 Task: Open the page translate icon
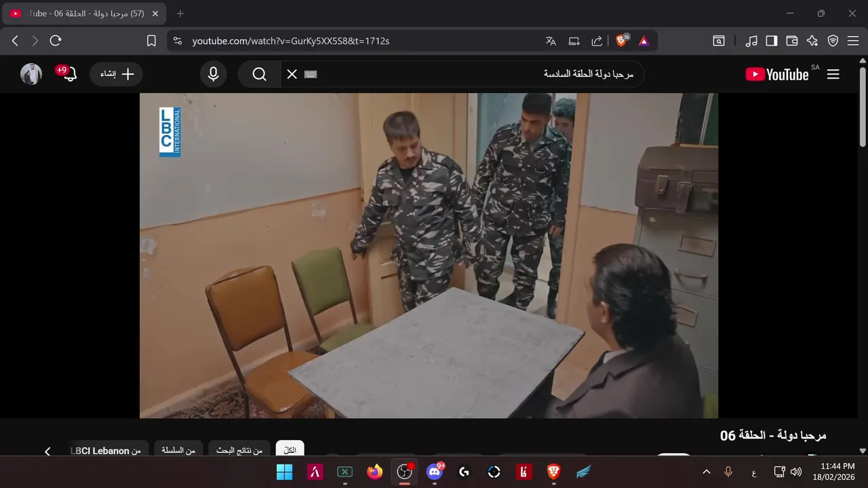click(551, 41)
